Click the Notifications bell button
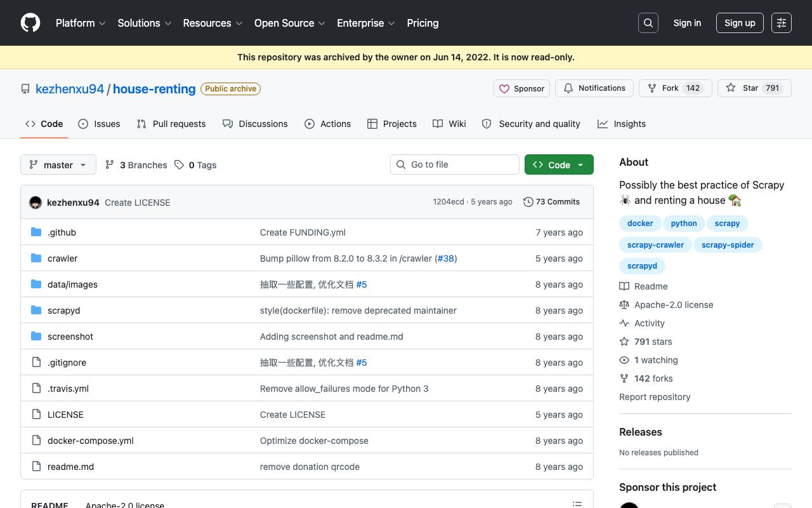Viewport: 812px width, 508px height. coord(594,88)
